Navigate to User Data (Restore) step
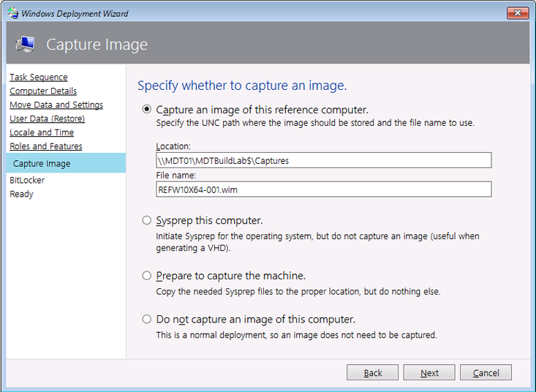The image size is (536, 392). [x=47, y=118]
